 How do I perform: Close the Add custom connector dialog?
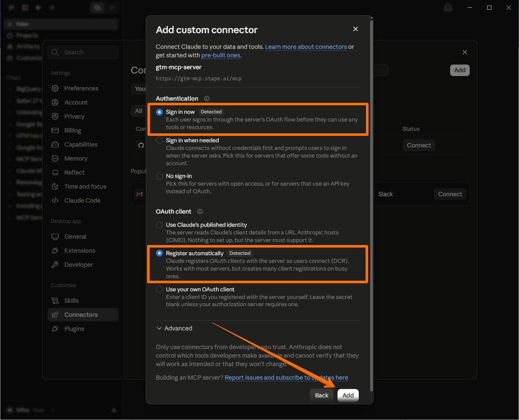pos(355,29)
